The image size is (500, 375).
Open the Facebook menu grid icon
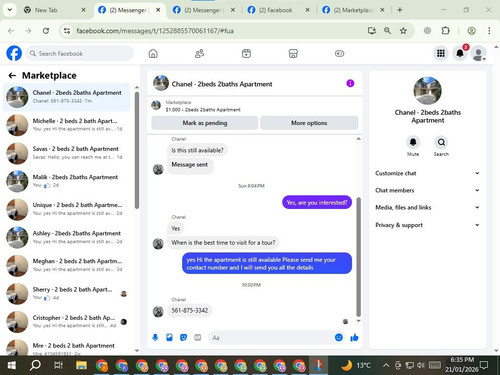(x=441, y=53)
